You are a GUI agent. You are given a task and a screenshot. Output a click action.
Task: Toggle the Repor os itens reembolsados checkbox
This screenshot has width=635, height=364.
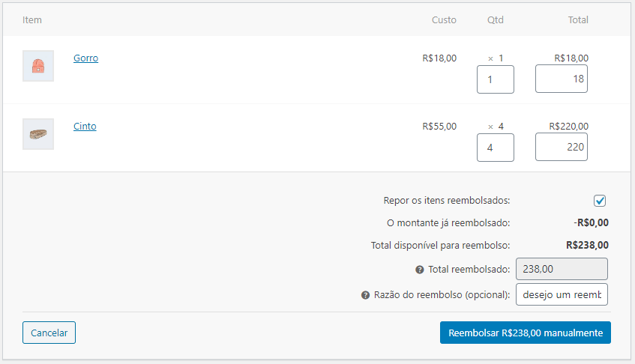(600, 201)
